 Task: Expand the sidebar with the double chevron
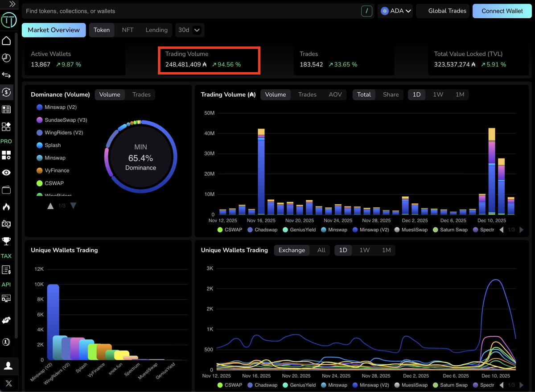click(12, 4)
